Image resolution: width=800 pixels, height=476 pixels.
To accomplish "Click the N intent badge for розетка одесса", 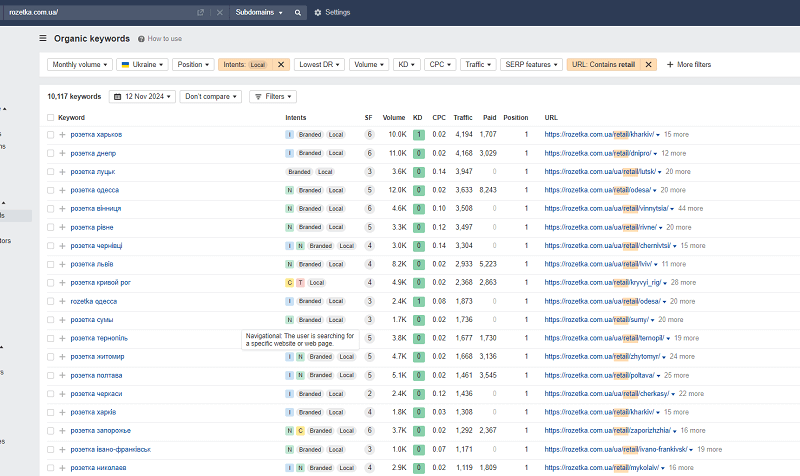I will 289,190.
